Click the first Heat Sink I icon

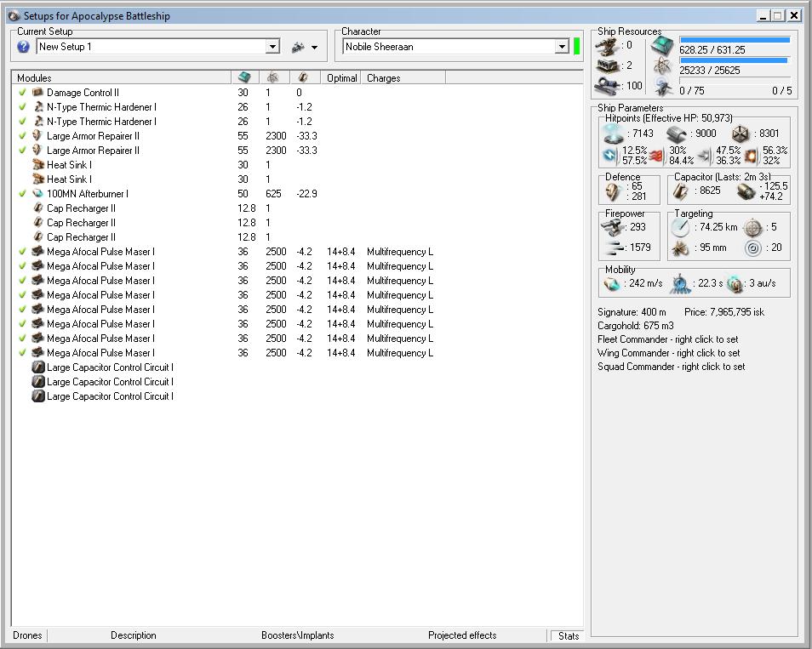click(x=37, y=164)
